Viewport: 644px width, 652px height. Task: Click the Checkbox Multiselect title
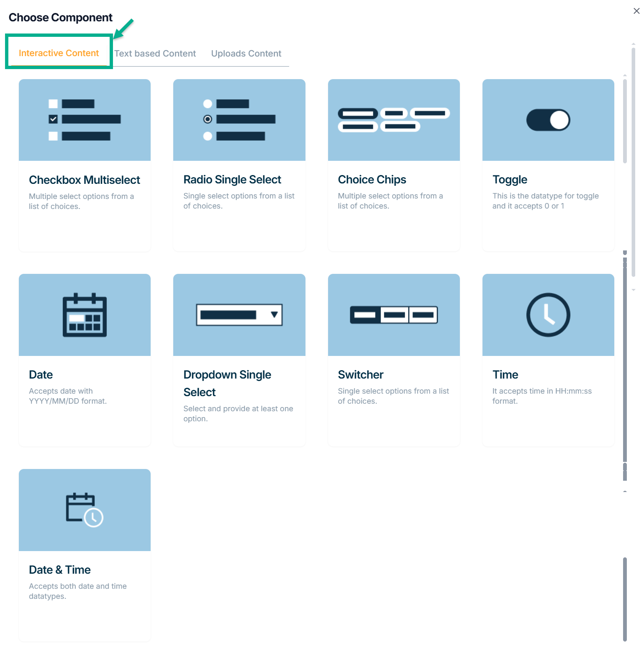point(85,180)
